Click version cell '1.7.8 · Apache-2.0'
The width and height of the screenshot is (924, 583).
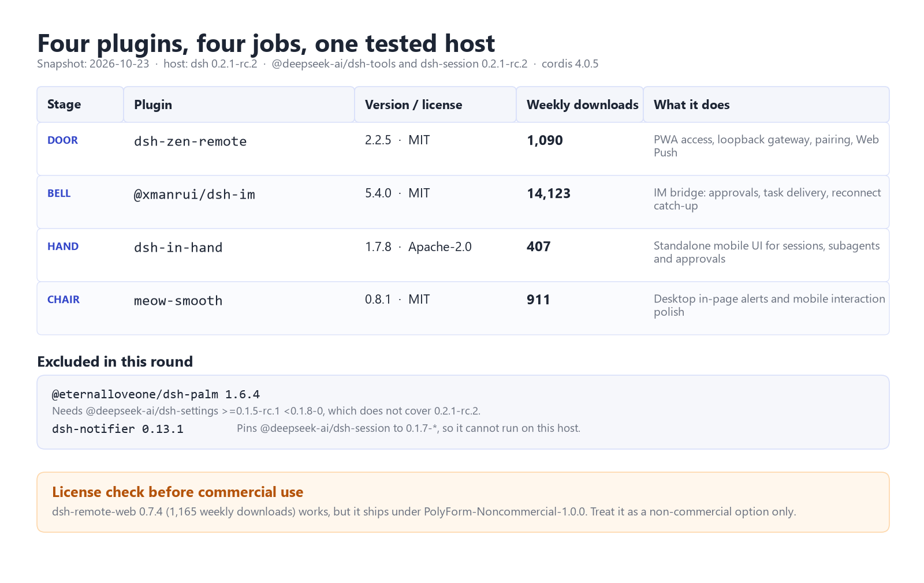[x=418, y=247]
